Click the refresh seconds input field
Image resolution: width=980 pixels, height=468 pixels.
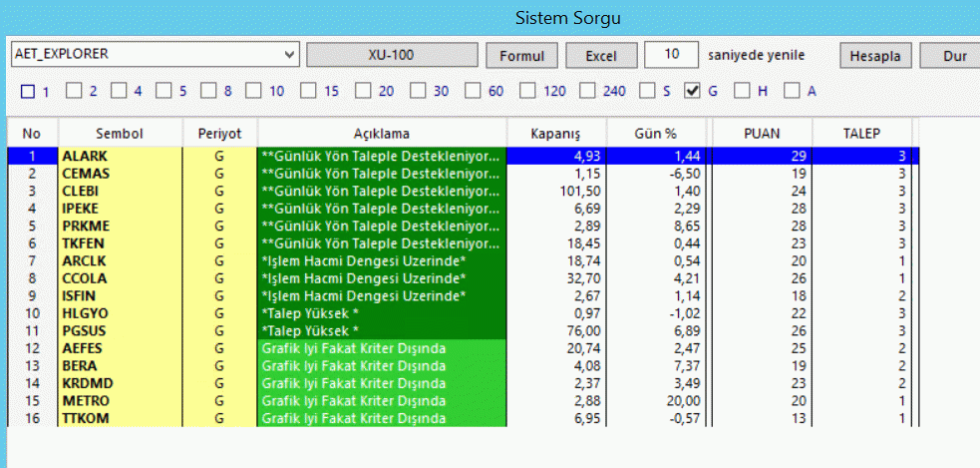671,55
